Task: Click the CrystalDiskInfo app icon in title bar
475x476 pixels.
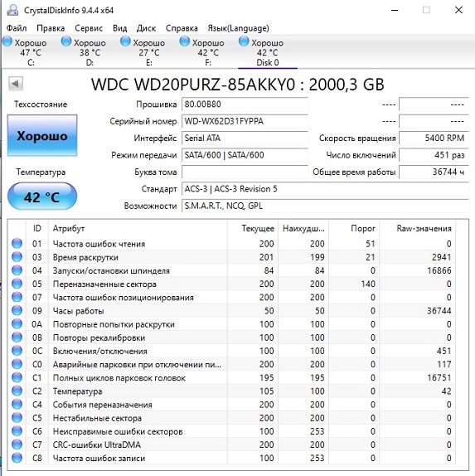Action: click(x=12, y=10)
